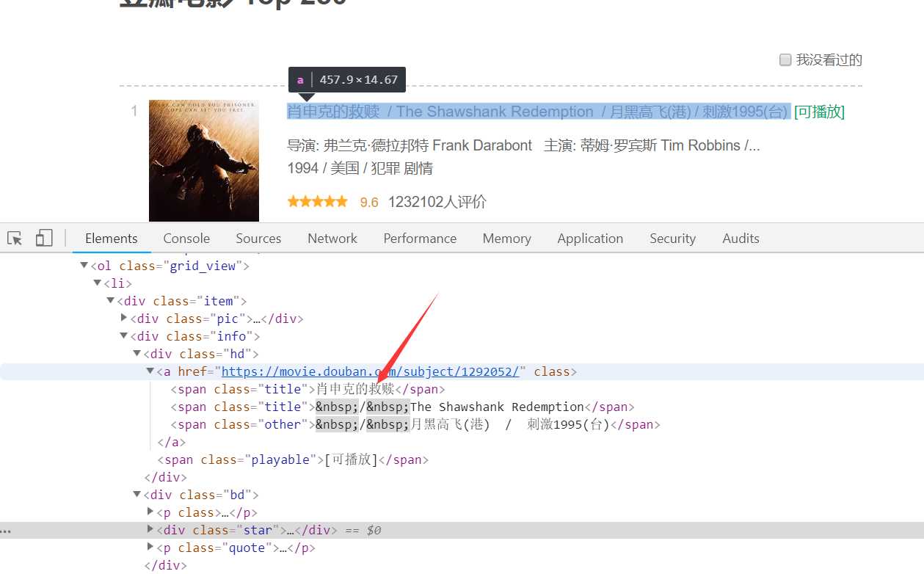
Task: Collapse the ol grid_view node
Action: (x=84, y=266)
